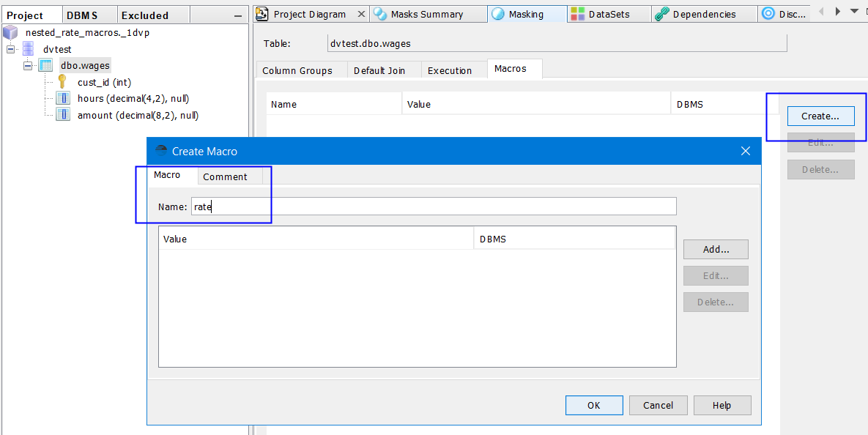This screenshot has width=868, height=435.
Task: Click the Value column header in dialog
Action: pos(316,239)
